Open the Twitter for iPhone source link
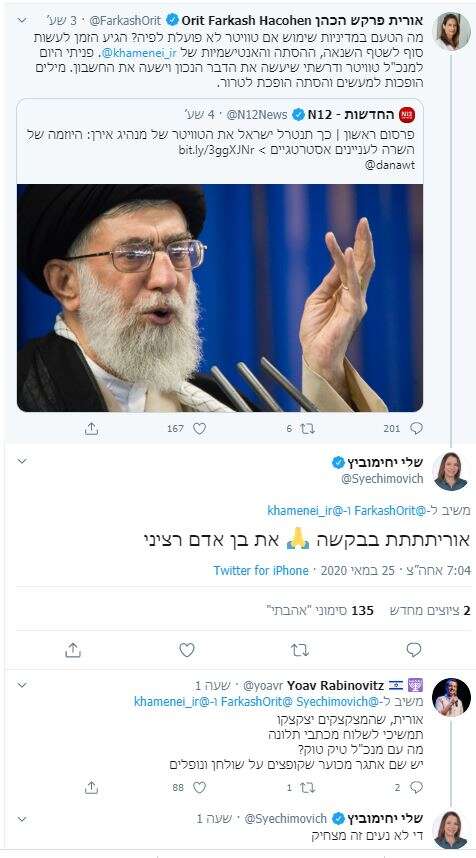The image size is (476, 858). click(261, 571)
